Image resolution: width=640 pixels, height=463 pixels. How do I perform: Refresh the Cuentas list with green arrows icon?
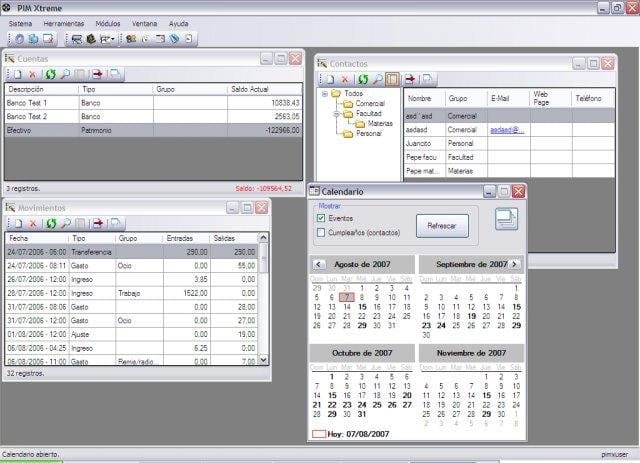click(x=51, y=74)
